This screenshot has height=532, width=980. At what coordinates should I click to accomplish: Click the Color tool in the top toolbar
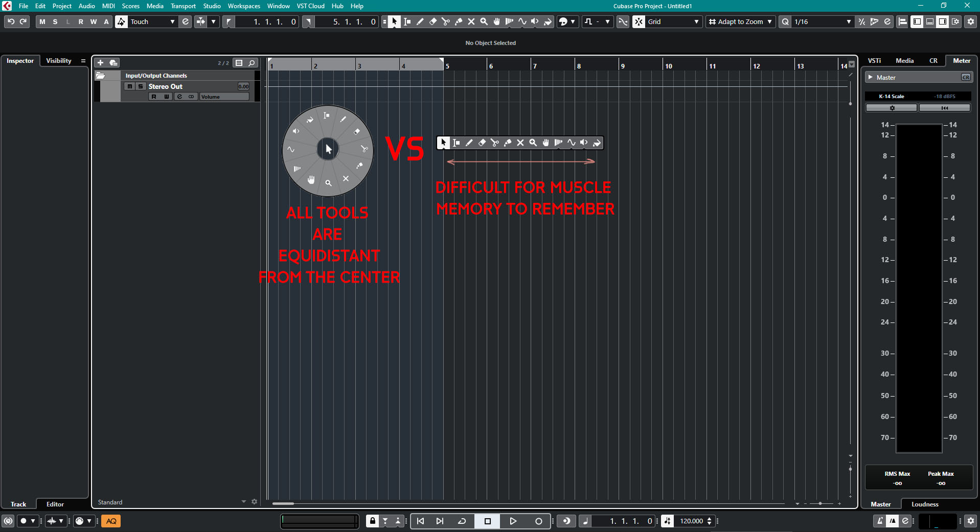548,21
